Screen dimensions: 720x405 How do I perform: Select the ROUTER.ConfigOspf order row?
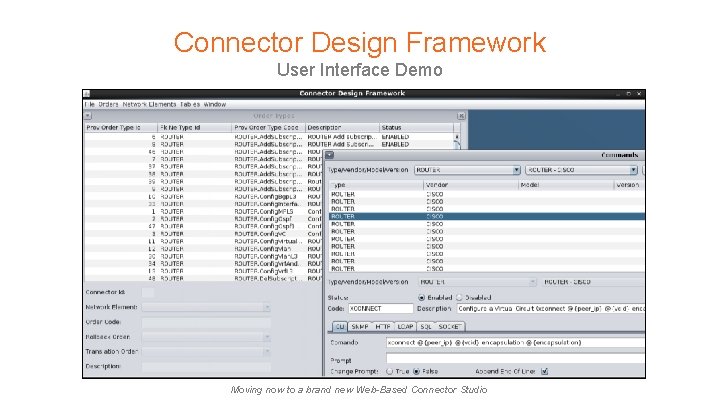coord(203,219)
